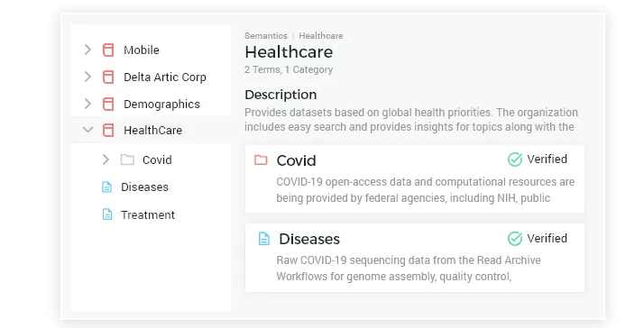Click the red folder icon on the Covid card

[x=261, y=159]
